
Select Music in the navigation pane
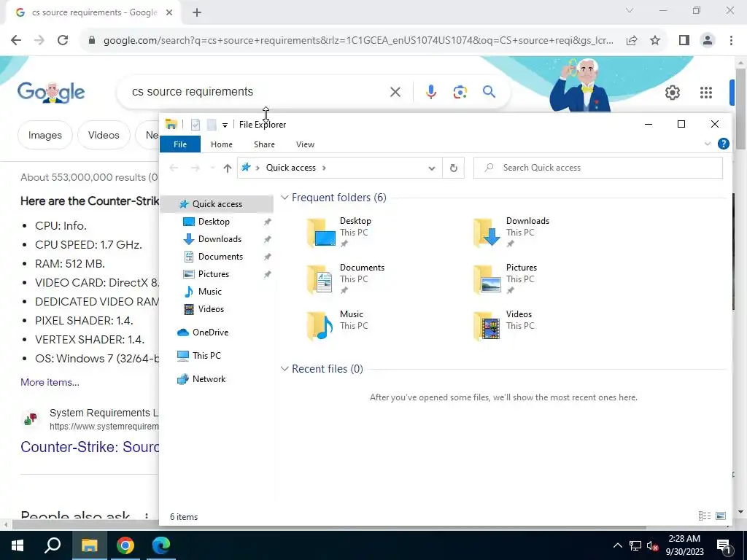tap(209, 292)
